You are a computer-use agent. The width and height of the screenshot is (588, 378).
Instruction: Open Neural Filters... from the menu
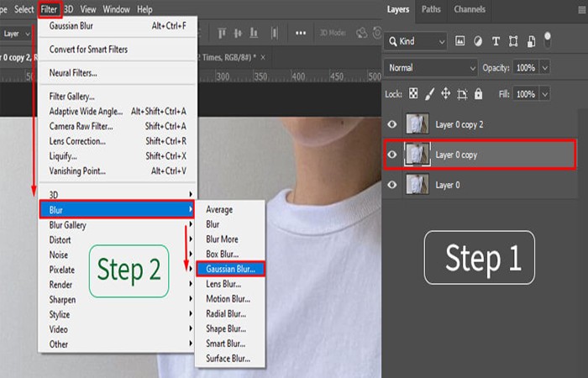click(73, 73)
